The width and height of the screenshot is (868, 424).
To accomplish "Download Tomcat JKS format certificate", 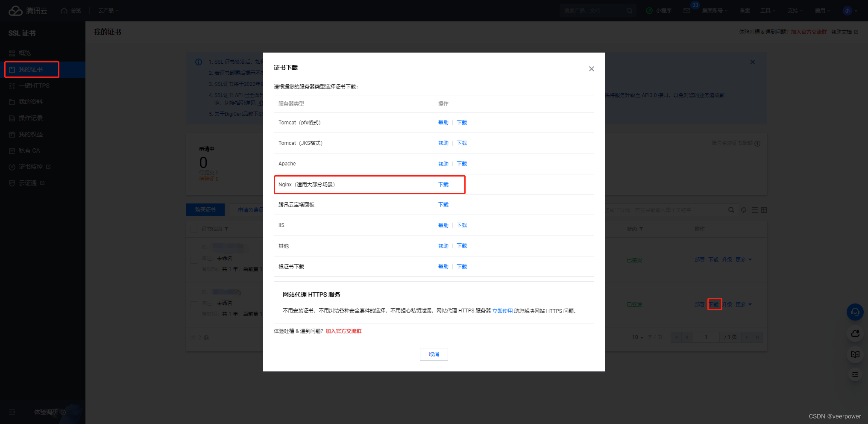I will coord(462,143).
